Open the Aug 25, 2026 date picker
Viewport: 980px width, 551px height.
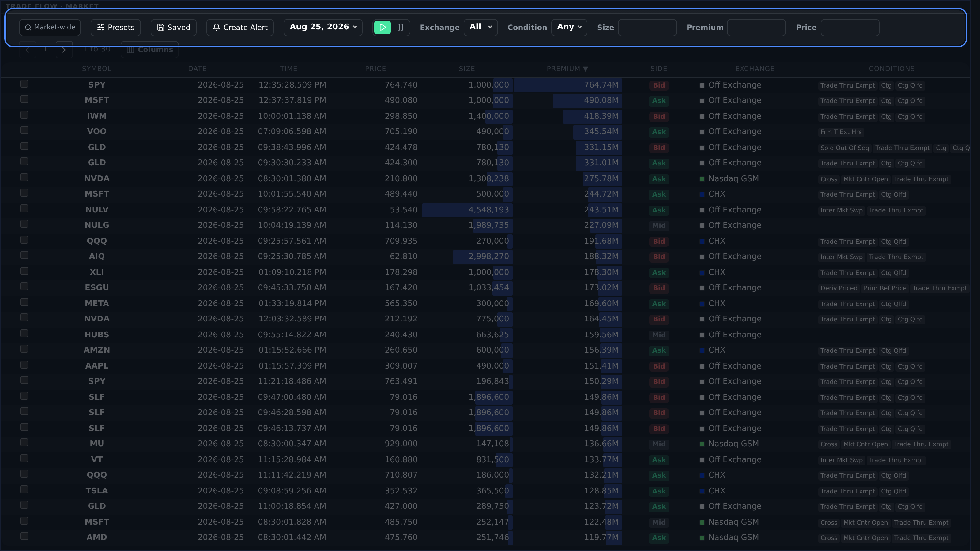323,27
